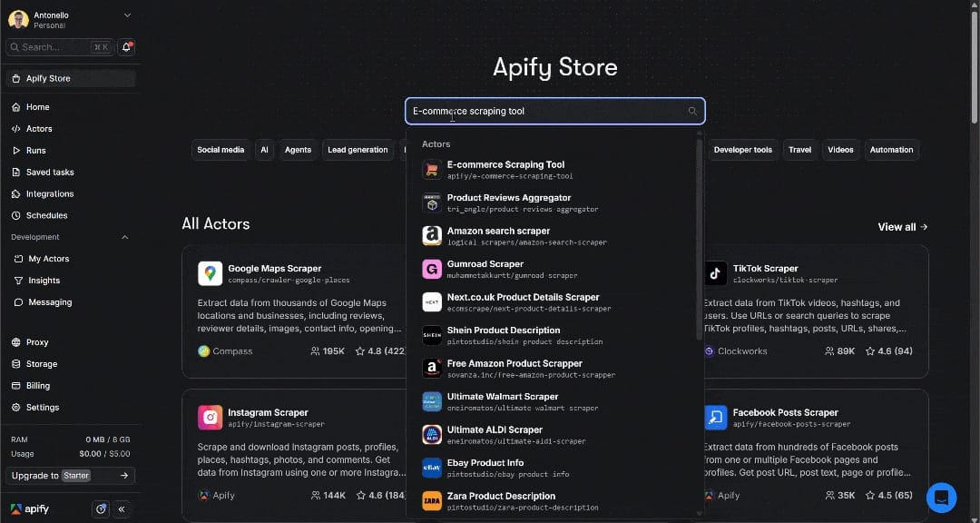The height and width of the screenshot is (523, 980).
Task: Click the apify logo at sidebar bottom
Action: (x=29, y=509)
